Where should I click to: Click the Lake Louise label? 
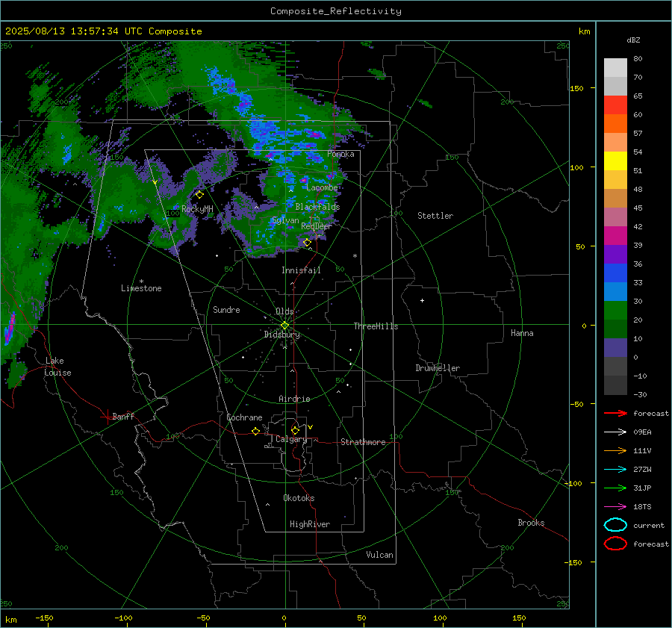click(57, 367)
